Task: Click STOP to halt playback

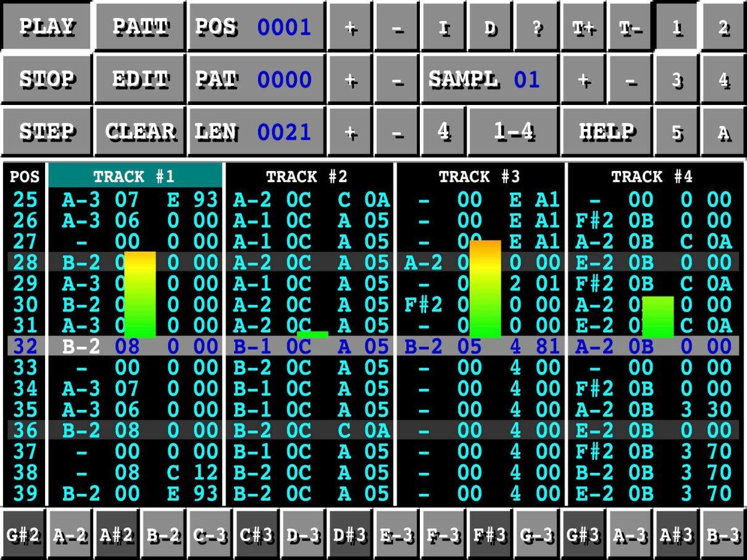Action: coord(46,79)
